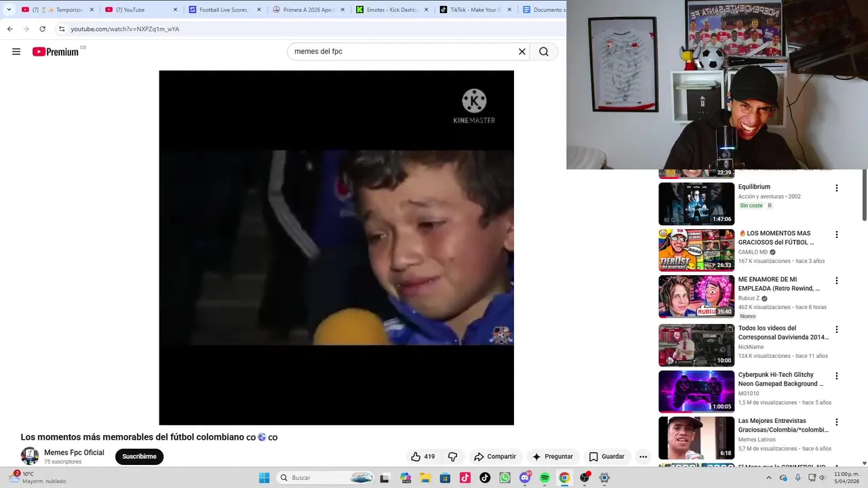This screenshot has width=868, height=488.
Task: Switch to the 'TikTok - Make Your Day' tab
Action: [x=475, y=9]
